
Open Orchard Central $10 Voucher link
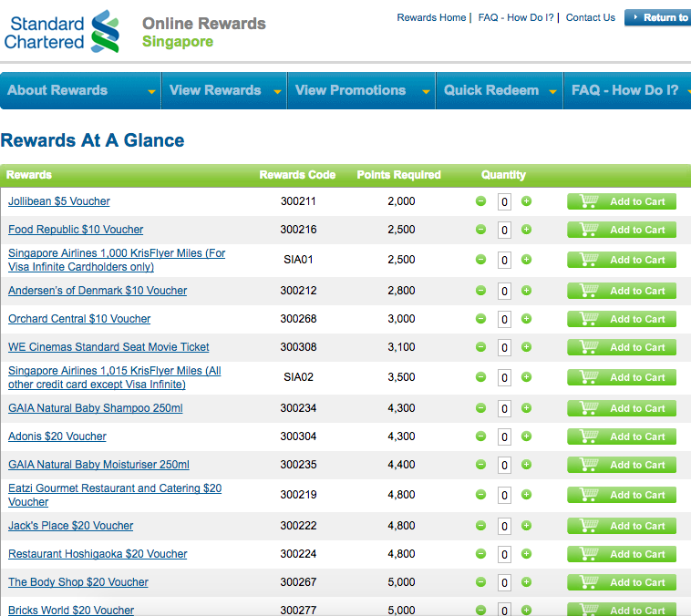tap(79, 319)
